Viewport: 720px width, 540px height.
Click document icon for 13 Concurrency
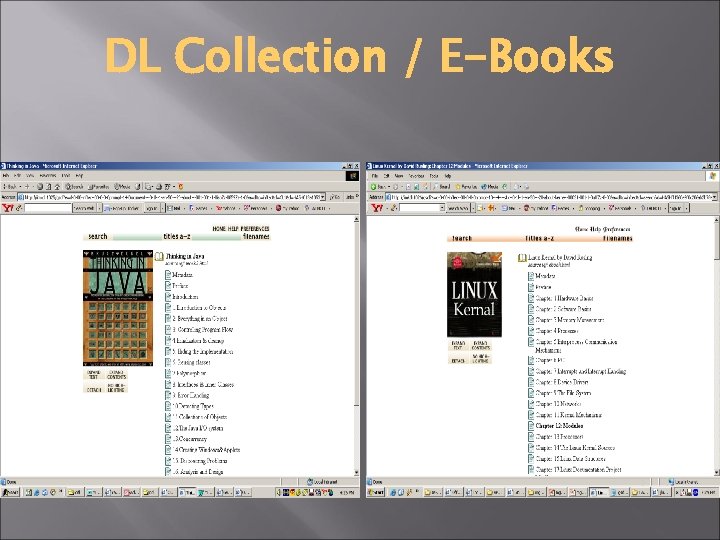[168, 439]
